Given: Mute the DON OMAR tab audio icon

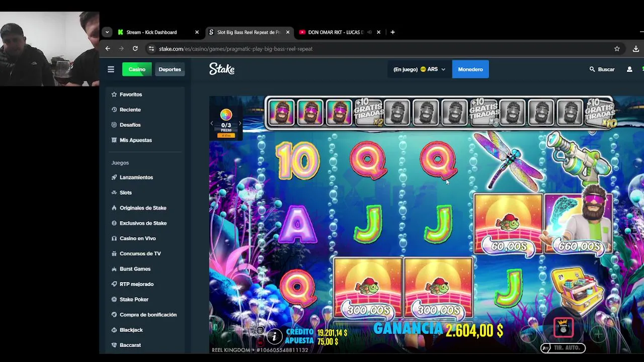Looking at the screenshot, I should tap(369, 32).
